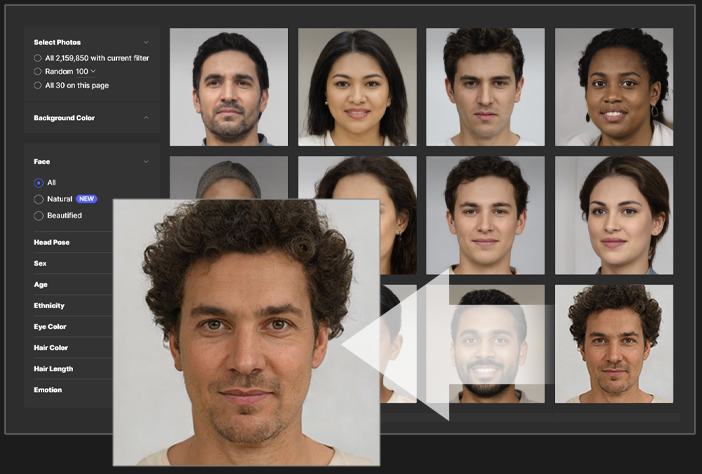Open the Hair Length filter

click(54, 368)
